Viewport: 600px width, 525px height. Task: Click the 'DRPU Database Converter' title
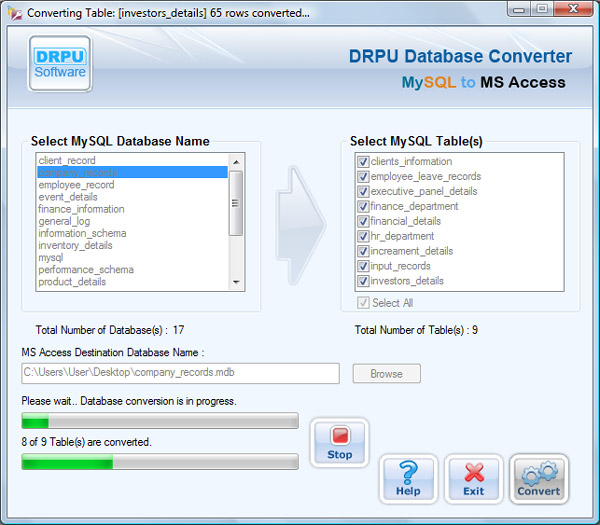460,56
